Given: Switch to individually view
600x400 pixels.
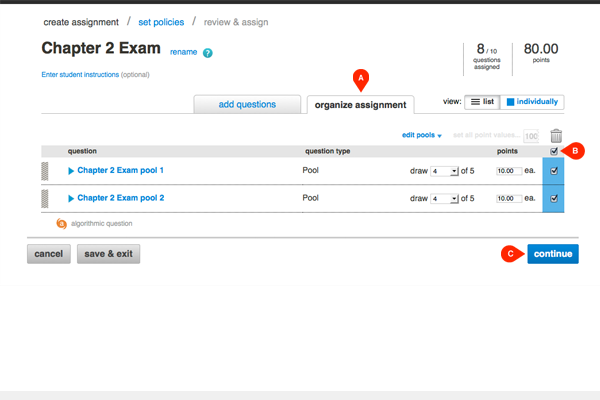Looking at the screenshot, I should pyautogui.click(x=531, y=102).
